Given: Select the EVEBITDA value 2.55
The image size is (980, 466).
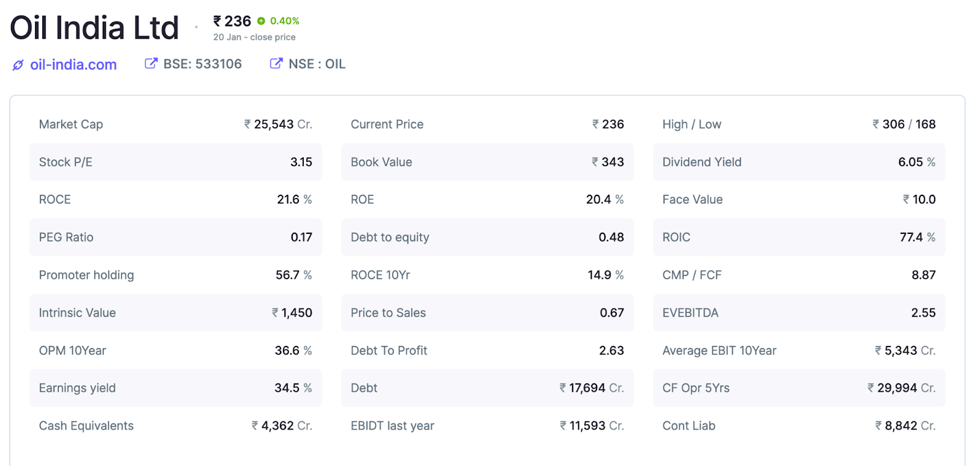Looking at the screenshot, I should pos(924,313).
